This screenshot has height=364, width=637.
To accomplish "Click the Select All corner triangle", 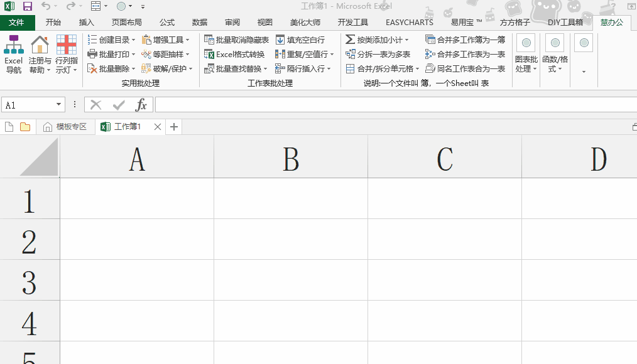I will pos(39,157).
